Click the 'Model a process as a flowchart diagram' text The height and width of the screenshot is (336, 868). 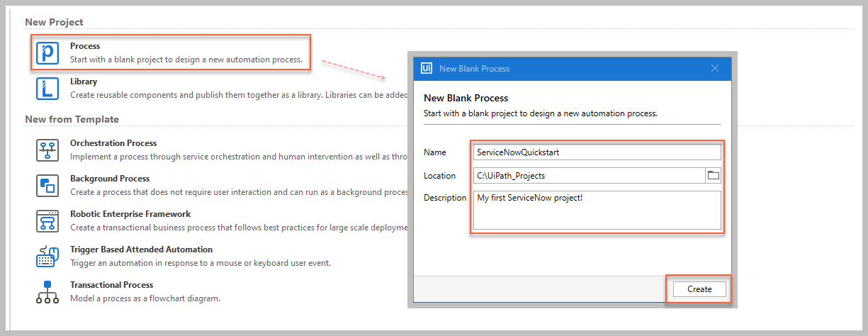pyautogui.click(x=145, y=298)
